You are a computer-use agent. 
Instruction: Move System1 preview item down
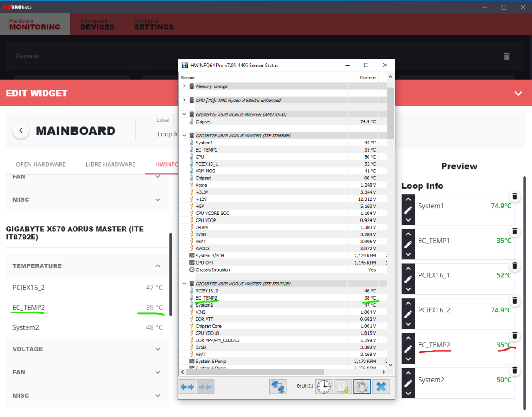(408, 220)
